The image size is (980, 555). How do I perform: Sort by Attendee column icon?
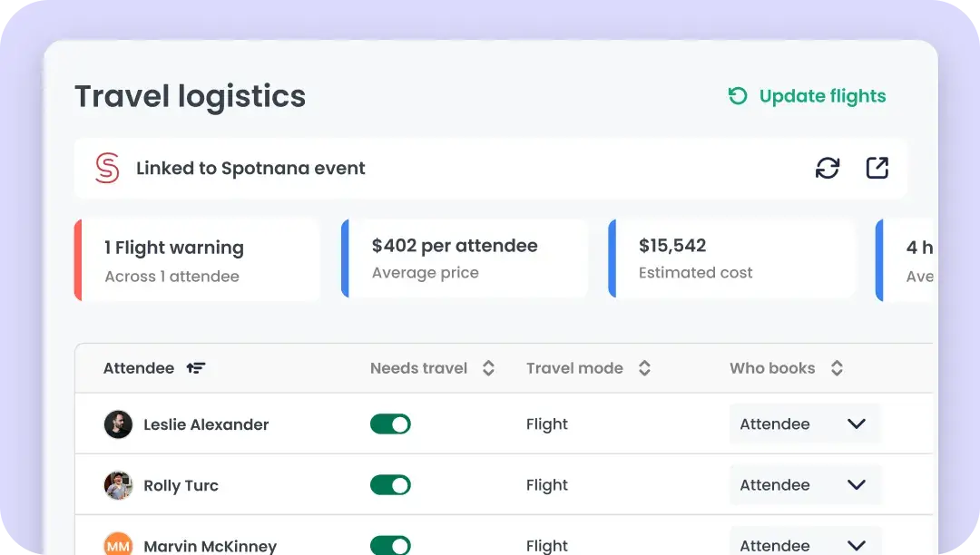[196, 368]
